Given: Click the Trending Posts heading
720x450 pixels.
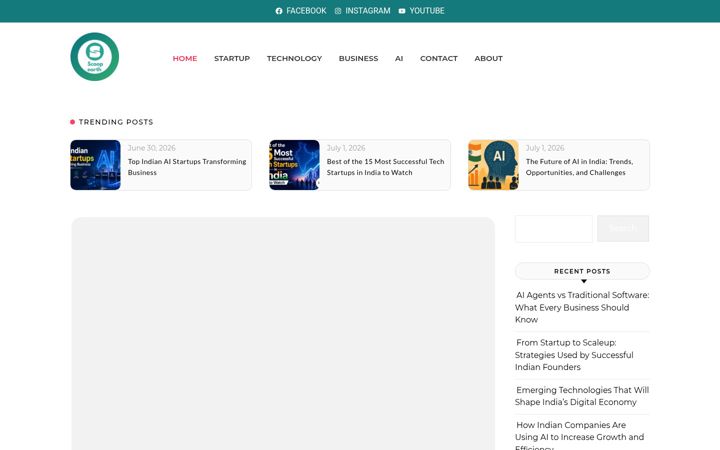Looking at the screenshot, I should click(x=116, y=122).
